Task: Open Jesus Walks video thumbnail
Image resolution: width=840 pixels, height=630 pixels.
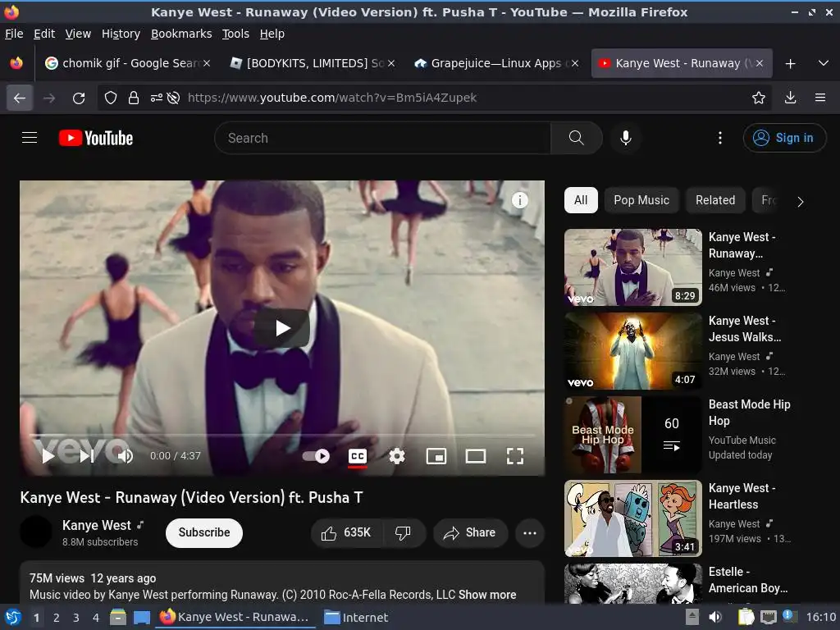Action: tap(632, 351)
